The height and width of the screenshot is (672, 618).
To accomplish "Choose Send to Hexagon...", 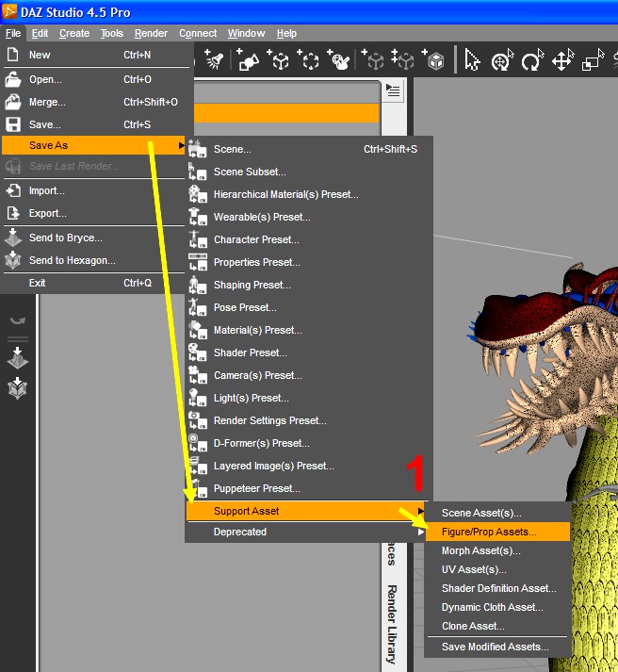I will [94, 260].
